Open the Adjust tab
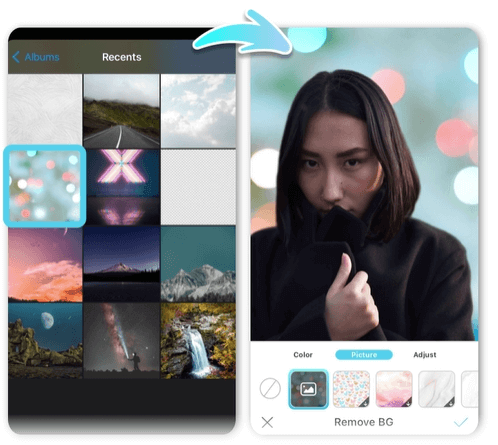Viewport: 498px width, 445px height. (x=425, y=355)
